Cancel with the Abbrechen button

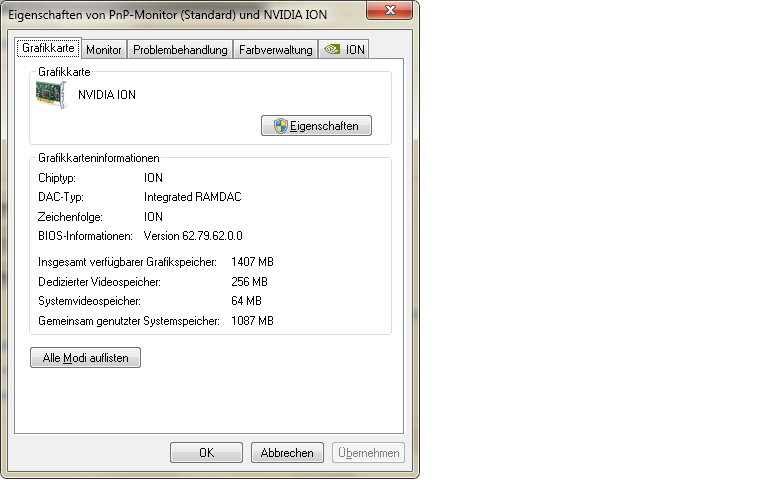pos(287,453)
